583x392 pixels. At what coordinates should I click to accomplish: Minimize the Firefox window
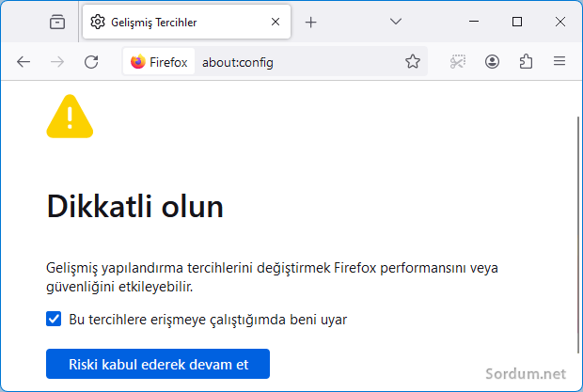474,22
